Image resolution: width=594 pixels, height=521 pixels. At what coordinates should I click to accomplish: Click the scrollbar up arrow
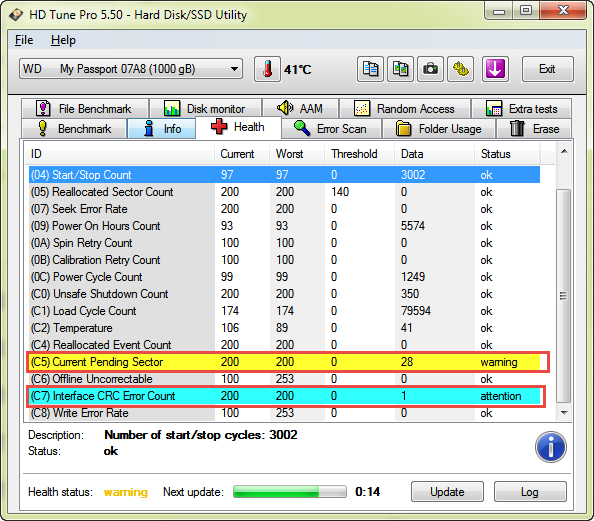point(564,152)
